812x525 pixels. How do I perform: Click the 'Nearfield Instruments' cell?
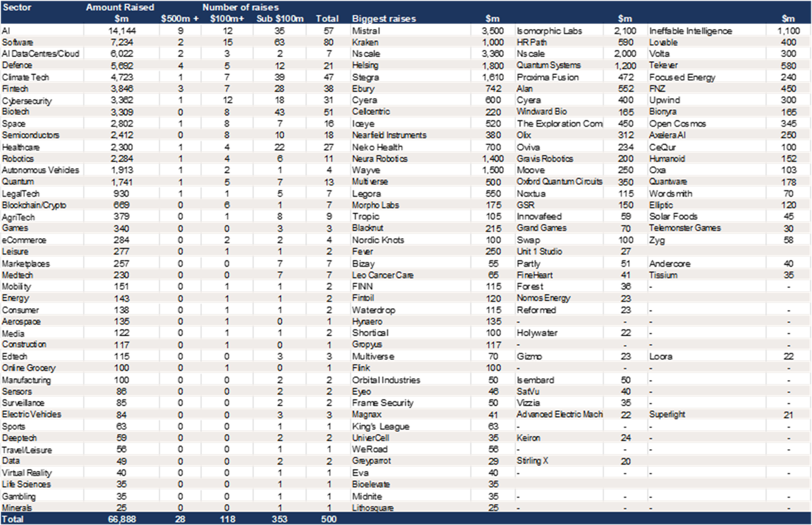389,135
